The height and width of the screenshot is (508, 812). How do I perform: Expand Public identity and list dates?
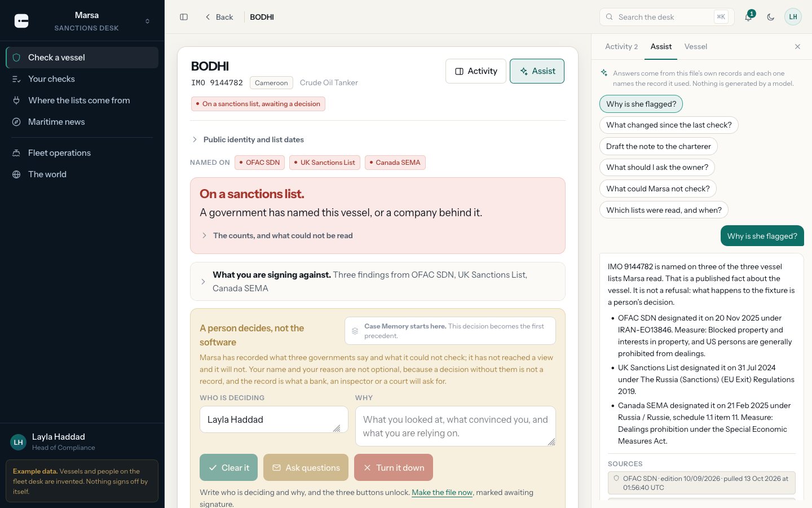[248, 139]
